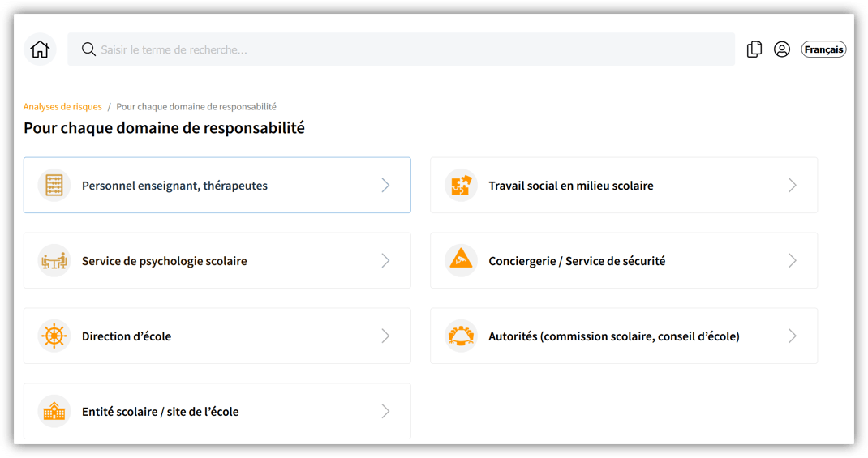Click the school building Entité scolaire icon
868x458 pixels.
54,412
